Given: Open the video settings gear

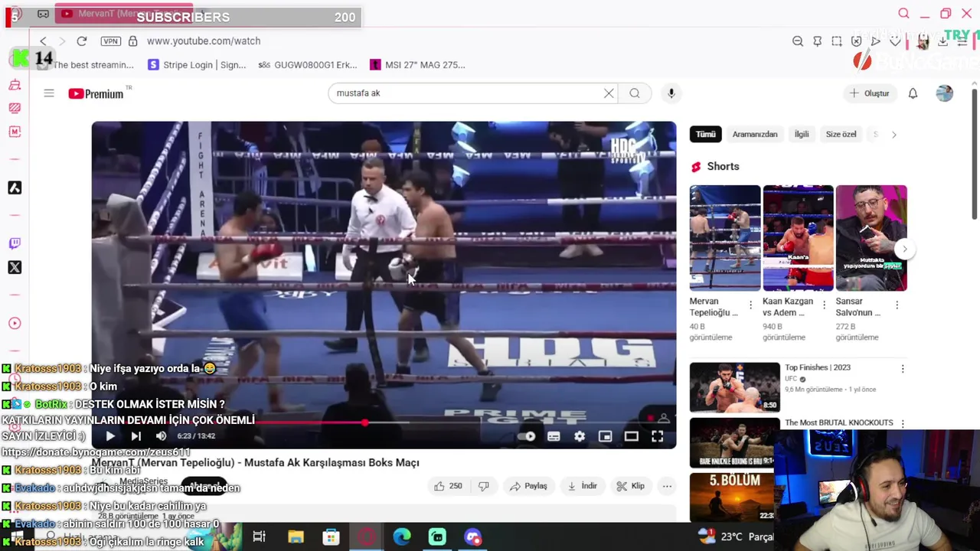Looking at the screenshot, I should point(580,436).
